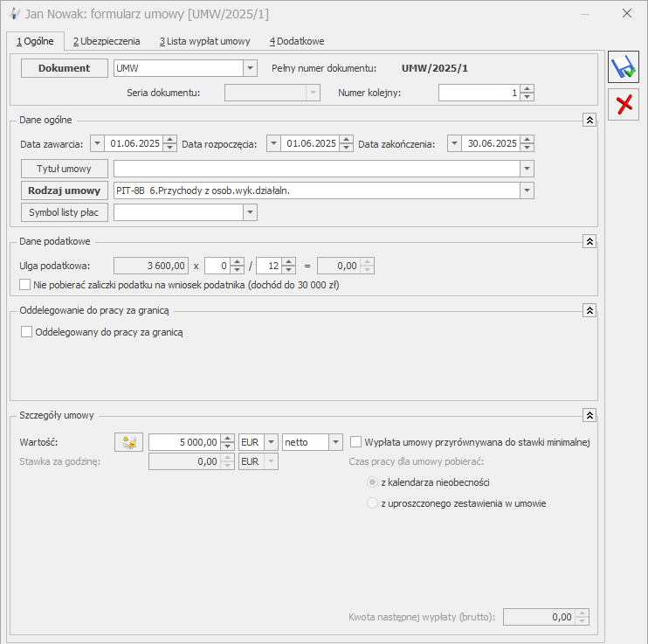This screenshot has height=644, width=648.
Task: Click into the Tytuł umowy text field
Action: click(317, 169)
